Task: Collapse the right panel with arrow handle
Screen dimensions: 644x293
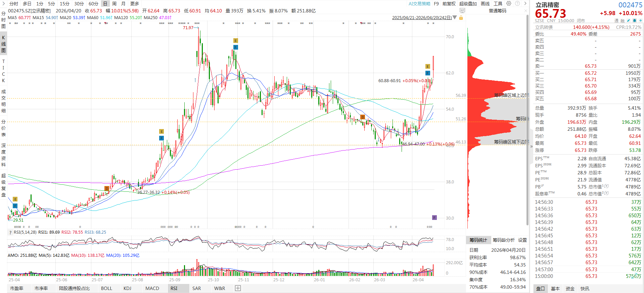Action: point(531,146)
